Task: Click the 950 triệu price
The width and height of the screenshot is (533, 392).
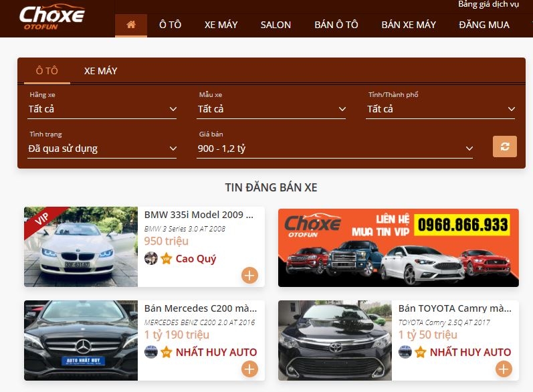Action: pyautogui.click(x=167, y=241)
